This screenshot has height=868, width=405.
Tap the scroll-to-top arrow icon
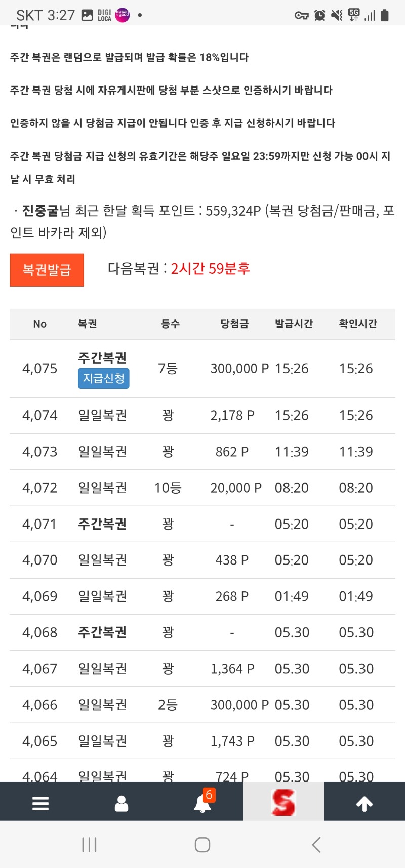coord(364,803)
